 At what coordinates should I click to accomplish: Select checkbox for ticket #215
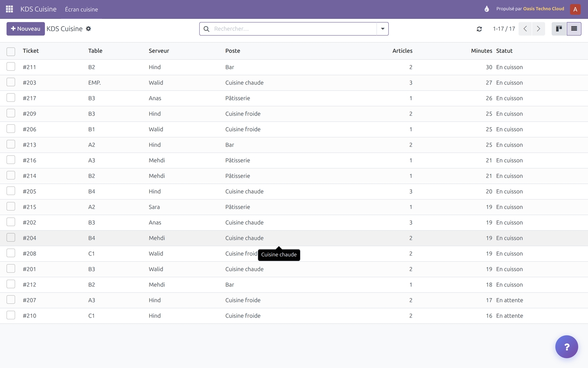(11, 206)
